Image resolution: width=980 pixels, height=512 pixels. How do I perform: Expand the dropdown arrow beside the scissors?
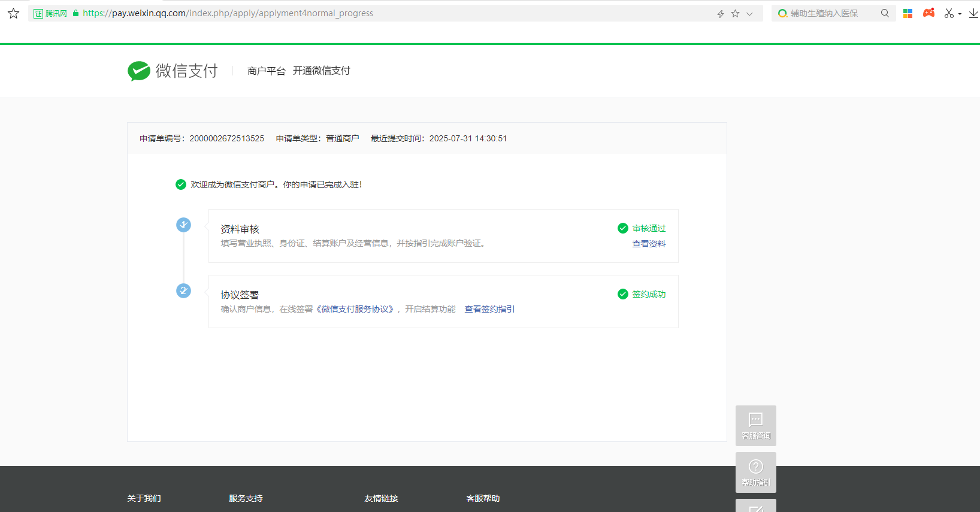[960, 14]
